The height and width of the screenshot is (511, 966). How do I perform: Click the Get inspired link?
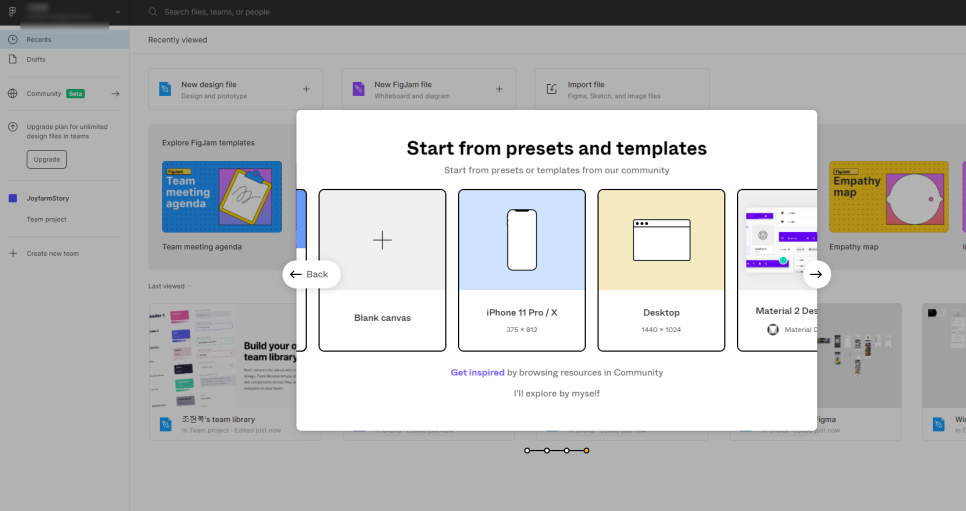[x=477, y=372]
